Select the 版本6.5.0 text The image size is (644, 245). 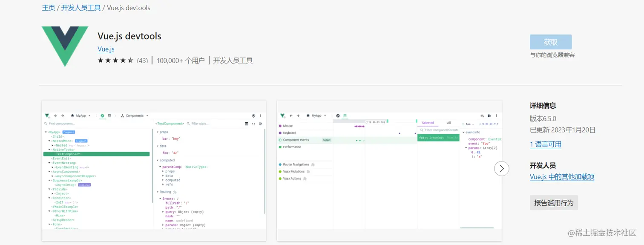(x=543, y=118)
